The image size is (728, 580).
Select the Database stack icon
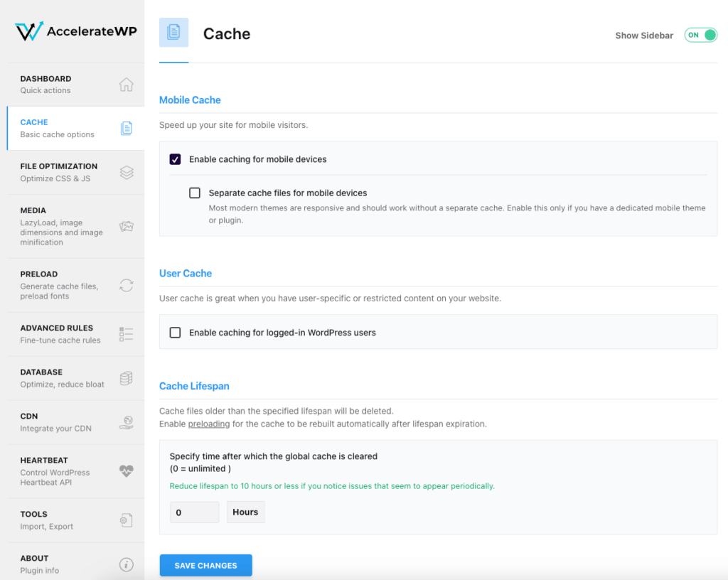click(127, 377)
